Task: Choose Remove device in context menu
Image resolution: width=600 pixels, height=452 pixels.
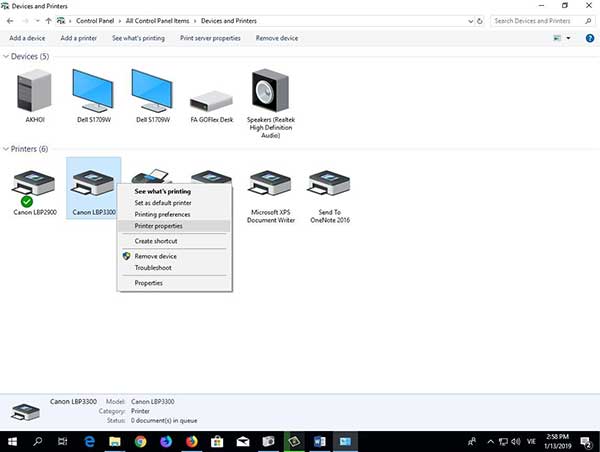Action: (174, 256)
